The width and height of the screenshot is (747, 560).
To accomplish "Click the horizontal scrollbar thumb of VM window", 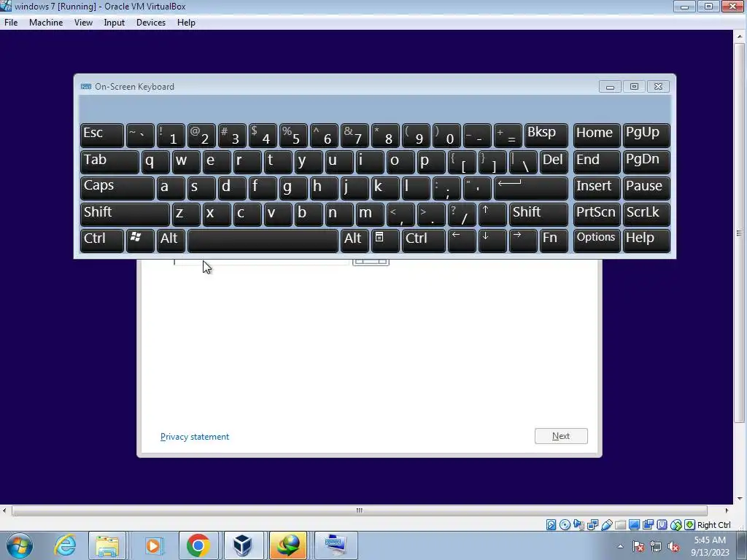I will pos(359,510).
